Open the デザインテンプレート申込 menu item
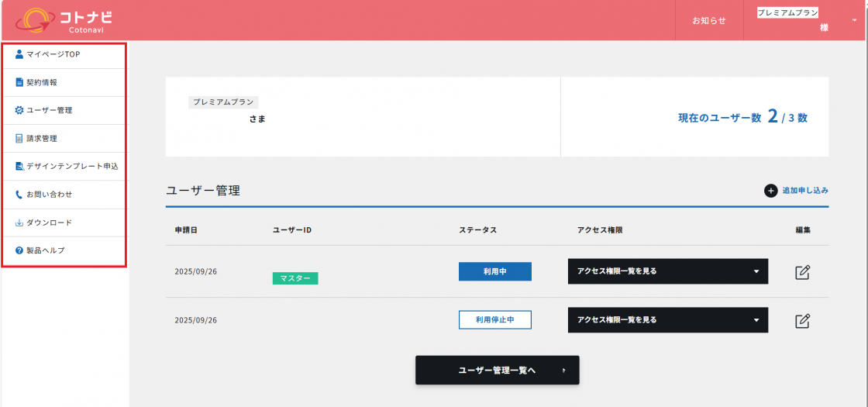The width and height of the screenshot is (868, 407). 71,167
